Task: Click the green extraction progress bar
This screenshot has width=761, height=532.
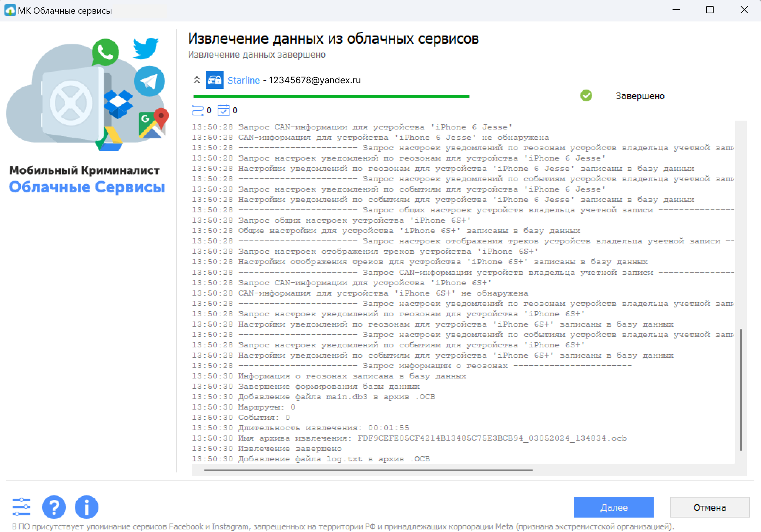Action: click(x=331, y=96)
